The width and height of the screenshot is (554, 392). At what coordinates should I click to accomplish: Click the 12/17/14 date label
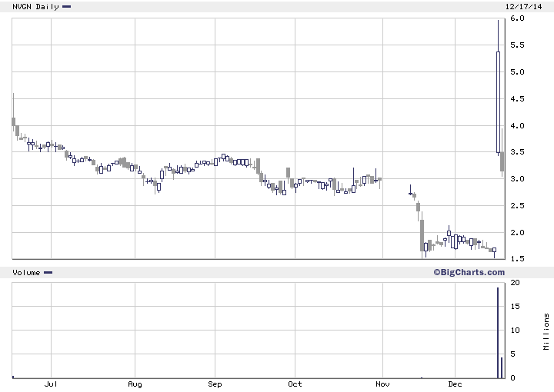coord(523,7)
